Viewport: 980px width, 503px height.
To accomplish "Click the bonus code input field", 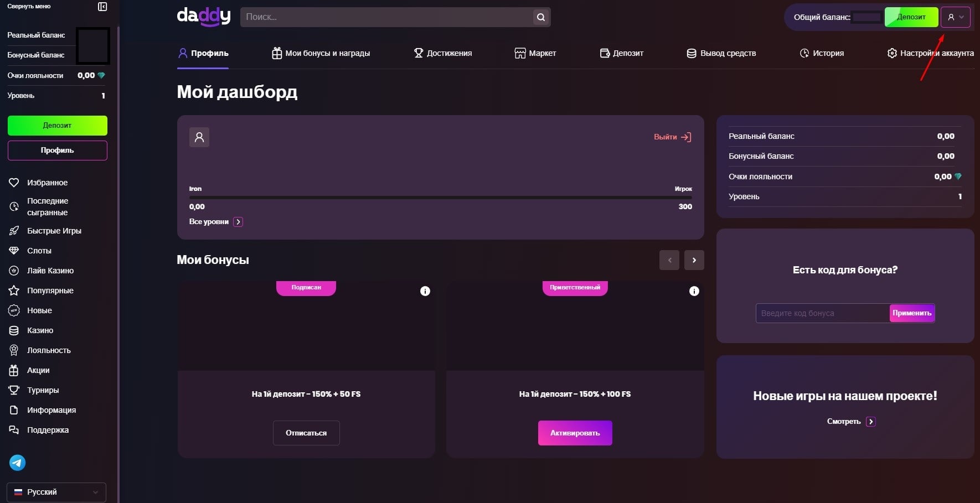I will [x=822, y=313].
